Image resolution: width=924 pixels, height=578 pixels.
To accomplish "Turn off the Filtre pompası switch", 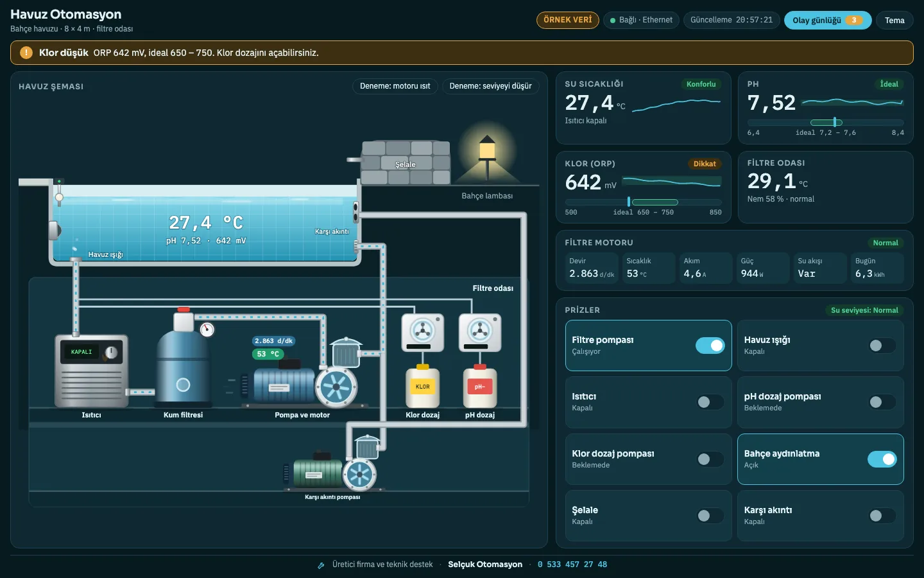I will pos(710,346).
